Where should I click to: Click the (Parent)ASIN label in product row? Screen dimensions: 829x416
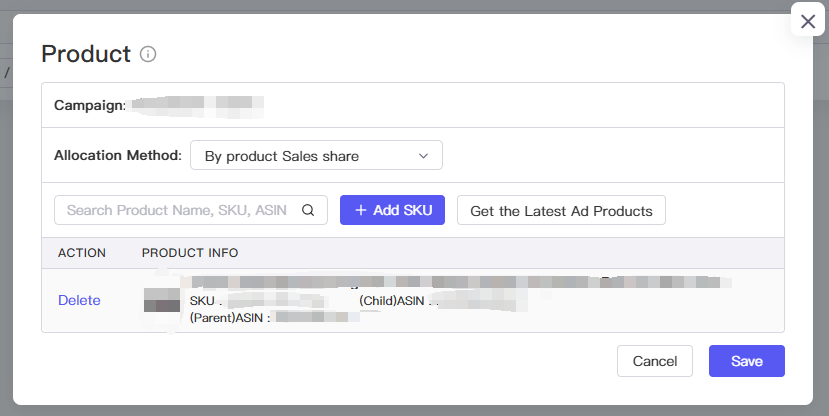227,318
